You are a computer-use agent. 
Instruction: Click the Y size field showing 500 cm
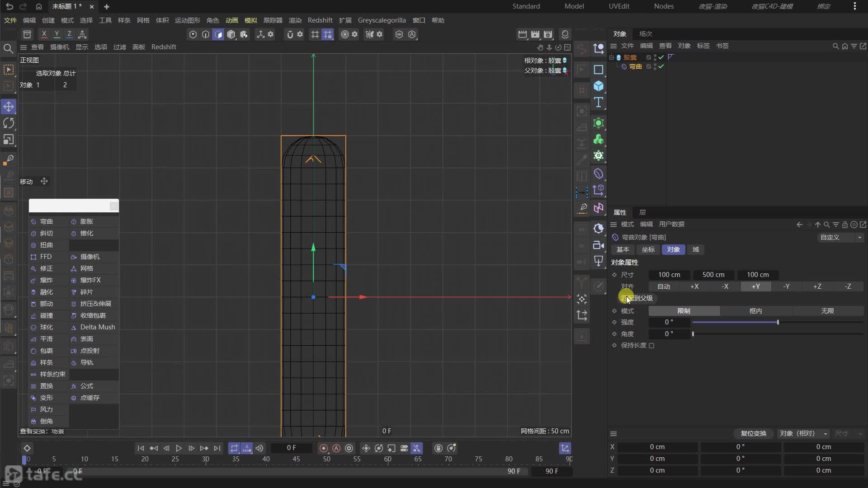[x=713, y=275]
